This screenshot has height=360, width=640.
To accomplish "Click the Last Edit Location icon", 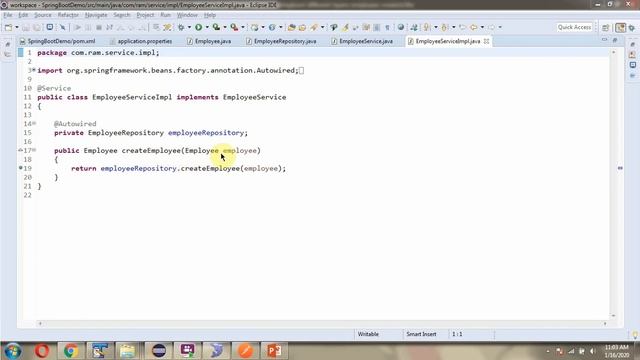I will click(462, 27).
